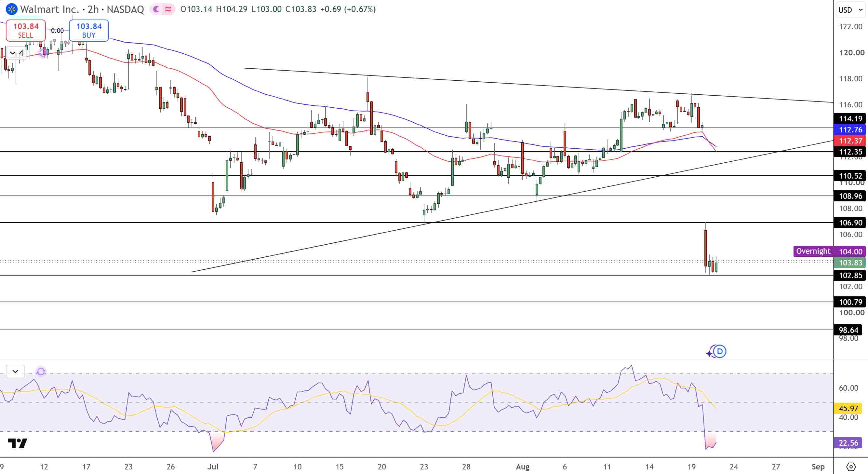
Task: Click the 110.52 horizontal level label
Action: pyautogui.click(x=849, y=176)
